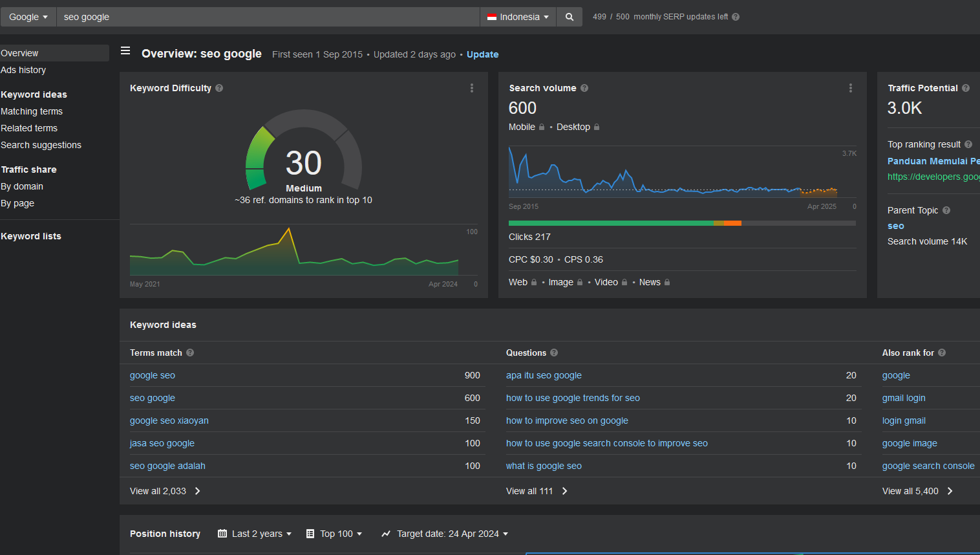980x555 pixels.
Task: Click arrow beside View all 5,400
Action: coord(950,491)
